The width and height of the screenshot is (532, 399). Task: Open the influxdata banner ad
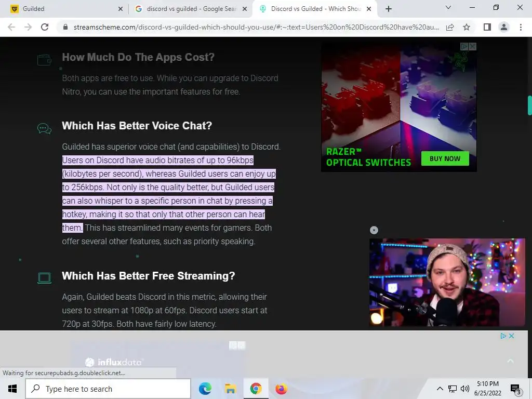[x=158, y=360]
